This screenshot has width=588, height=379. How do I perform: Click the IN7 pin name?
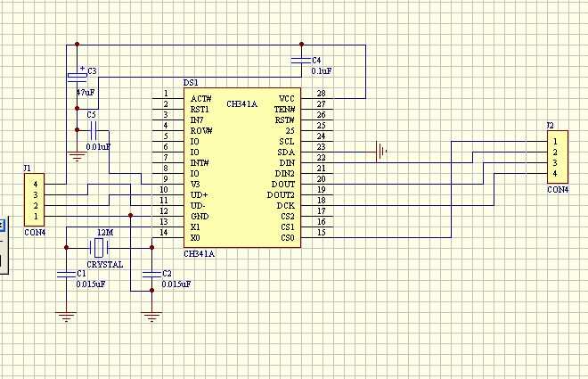pyautogui.click(x=197, y=120)
